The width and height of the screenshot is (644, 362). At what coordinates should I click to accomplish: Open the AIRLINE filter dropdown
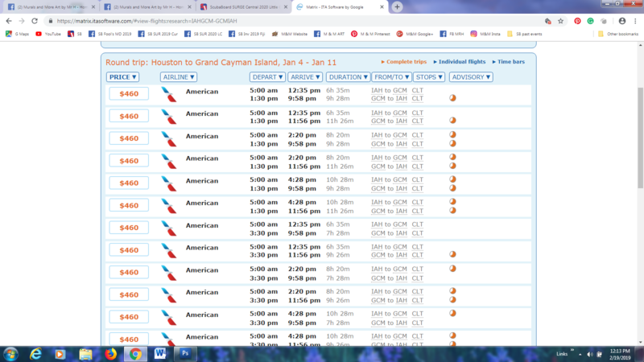click(179, 77)
